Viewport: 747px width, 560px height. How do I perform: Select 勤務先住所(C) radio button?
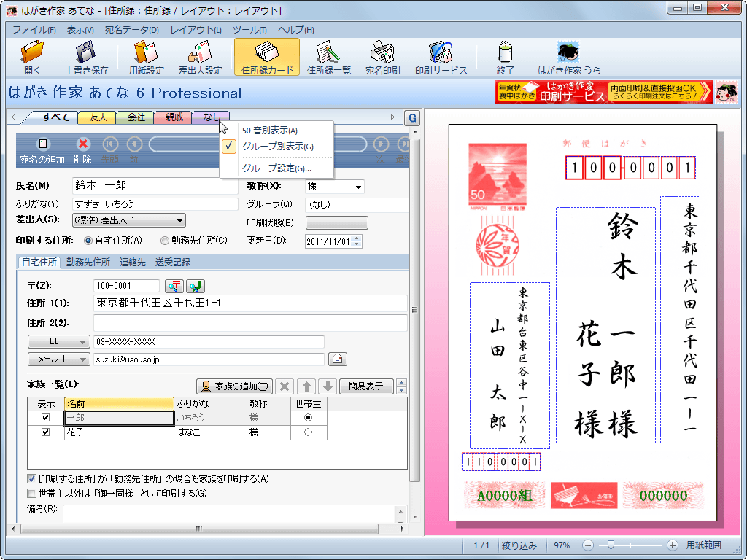164,241
